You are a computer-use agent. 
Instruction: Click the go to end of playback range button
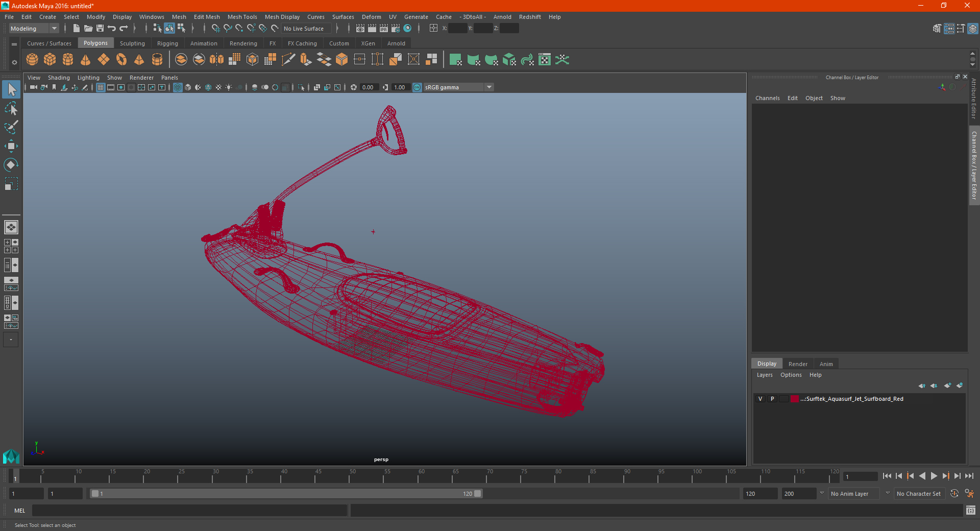pyautogui.click(x=969, y=476)
